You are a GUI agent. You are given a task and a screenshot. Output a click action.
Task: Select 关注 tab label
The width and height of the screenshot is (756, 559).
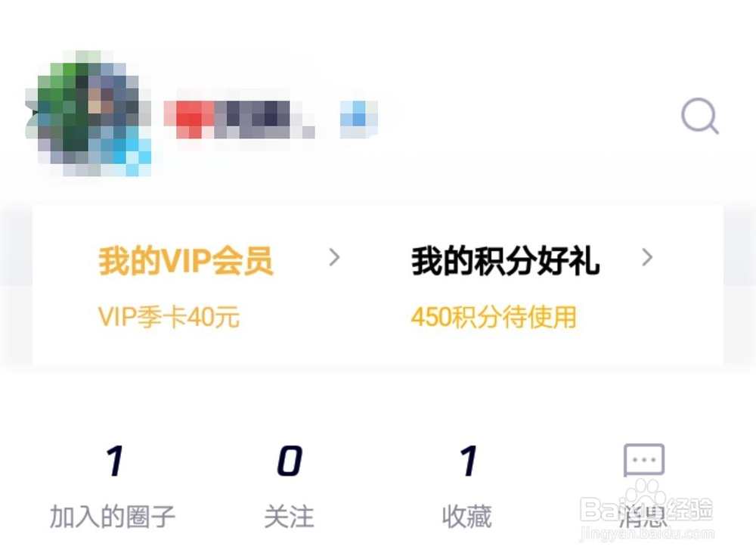coord(290,517)
